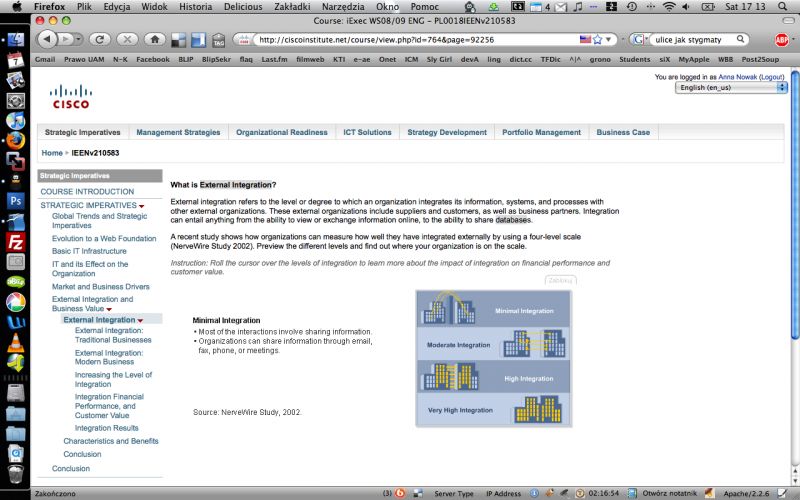Image resolution: width=800 pixels, height=500 pixels.
Task: Click the page vertical scrollbar thumb
Action: [x=795, y=204]
